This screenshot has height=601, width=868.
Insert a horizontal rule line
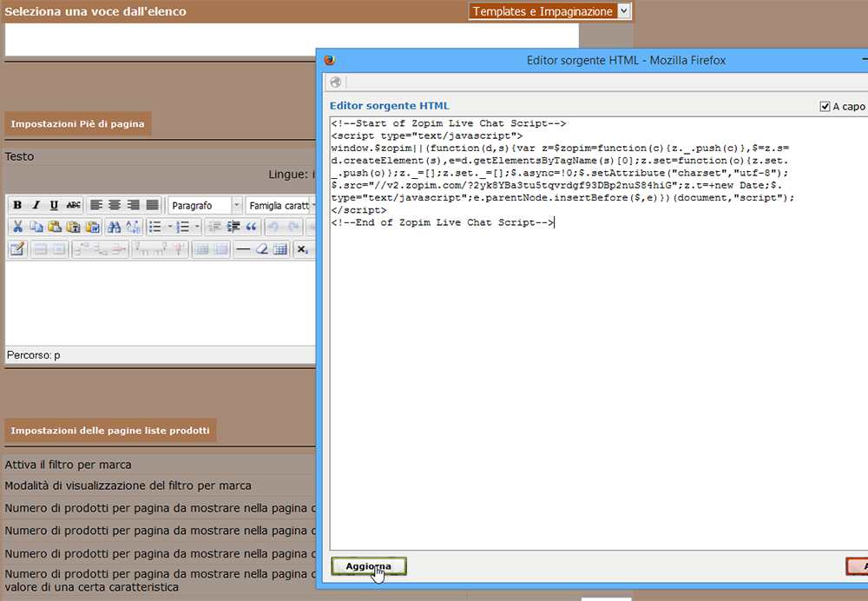click(x=243, y=249)
